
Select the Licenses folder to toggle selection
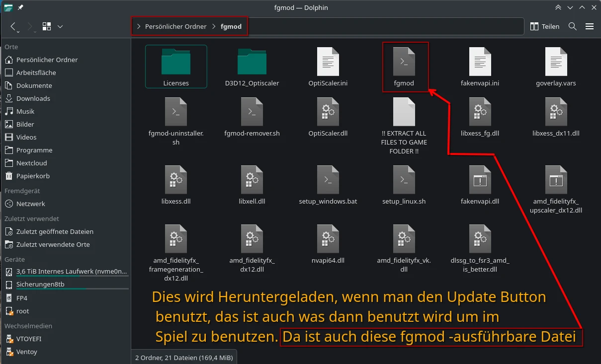(x=175, y=62)
